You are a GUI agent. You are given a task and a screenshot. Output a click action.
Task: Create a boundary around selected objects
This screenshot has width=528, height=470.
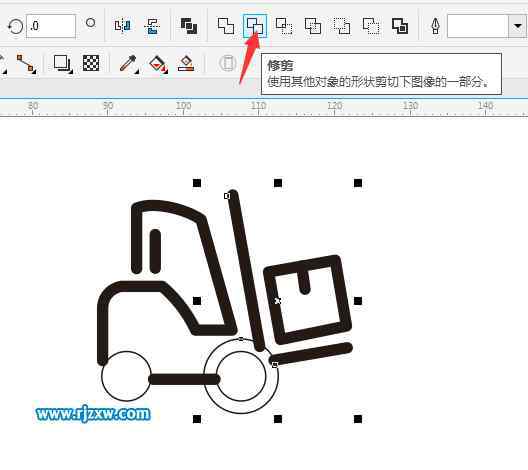(x=400, y=26)
